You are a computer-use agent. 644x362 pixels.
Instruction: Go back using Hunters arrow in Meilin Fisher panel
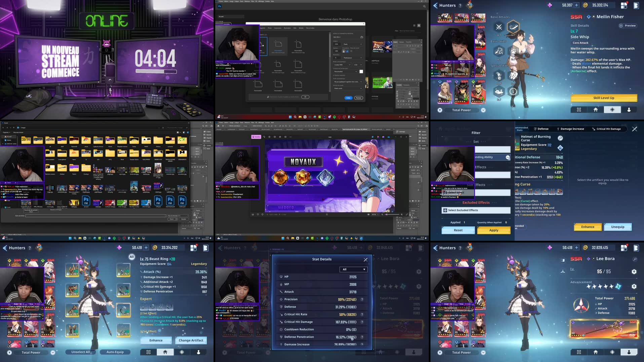[x=435, y=5]
